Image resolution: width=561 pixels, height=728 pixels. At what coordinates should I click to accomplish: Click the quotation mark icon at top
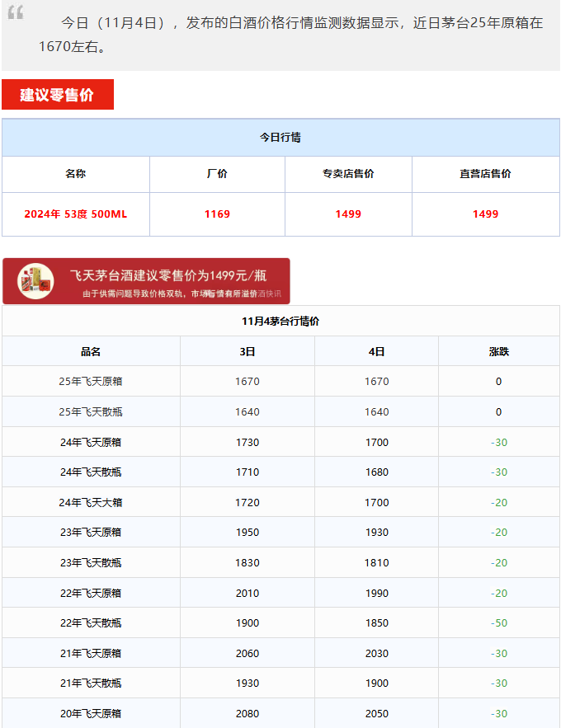[x=16, y=12]
